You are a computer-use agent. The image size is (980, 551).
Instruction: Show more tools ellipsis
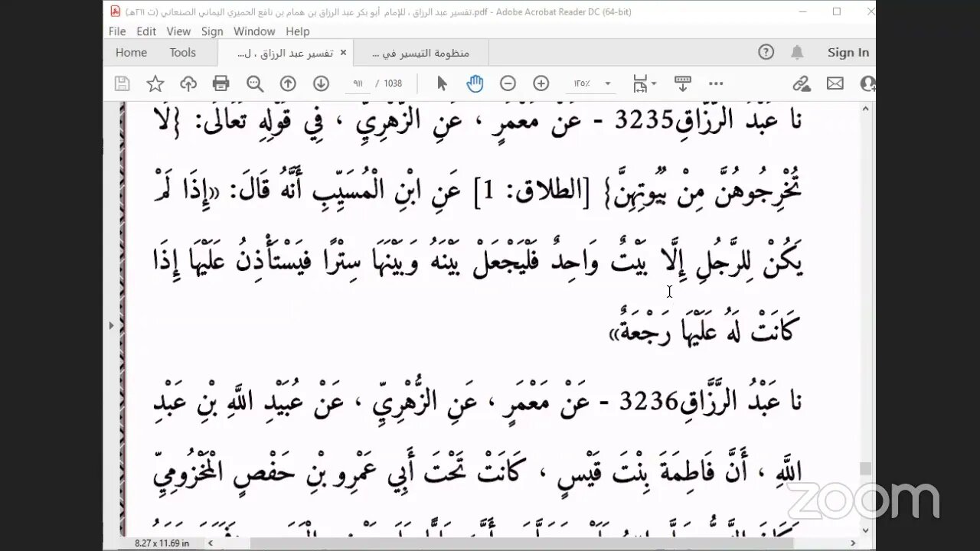point(716,83)
